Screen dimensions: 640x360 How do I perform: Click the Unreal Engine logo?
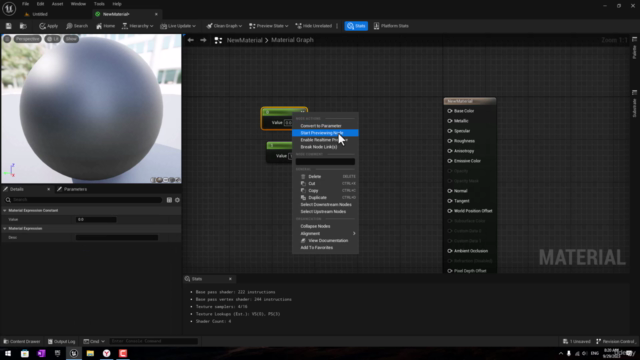point(9,8)
